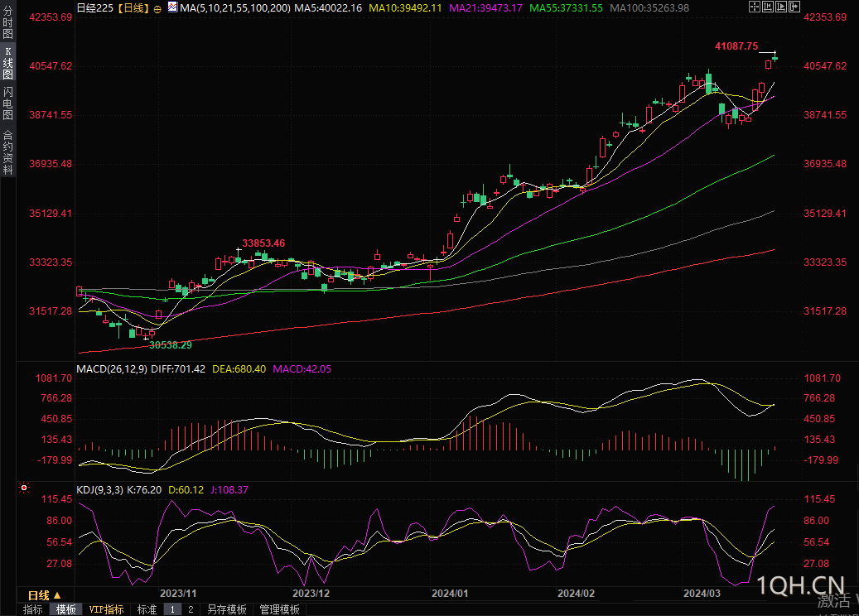Click 另存模板 to save template
The width and height of the screenshot is (859, 616).
tap(227, 609)
